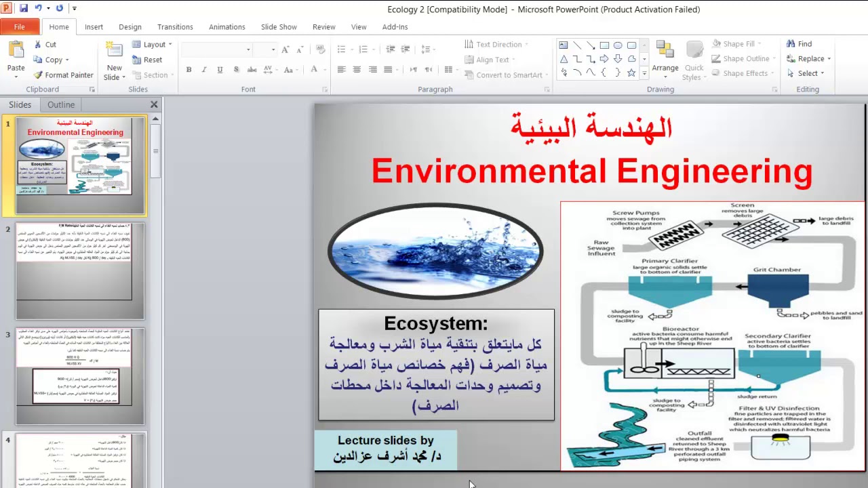Switch to the Insert ribbon tab
Image resolution: width=868 pixels, height=488 pixels.
click(94, 27)
